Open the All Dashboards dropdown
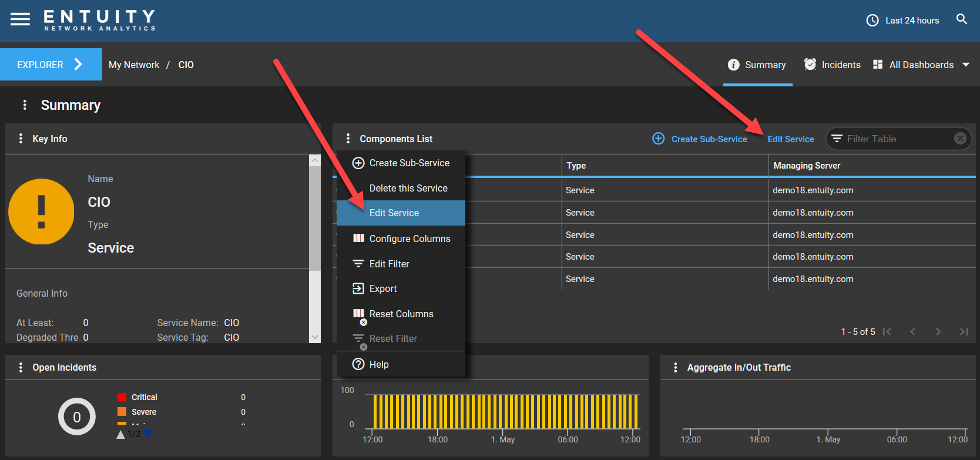 921,65
